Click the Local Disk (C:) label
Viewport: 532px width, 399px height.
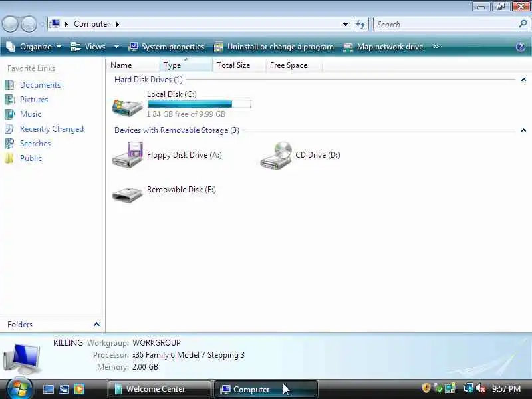click(172, 94)
